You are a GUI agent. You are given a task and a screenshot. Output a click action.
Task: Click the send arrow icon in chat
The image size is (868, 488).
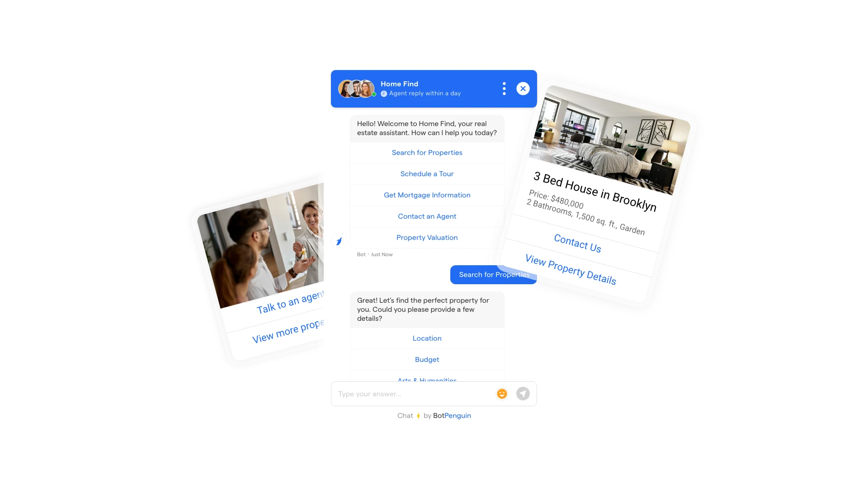click(524, 394)
